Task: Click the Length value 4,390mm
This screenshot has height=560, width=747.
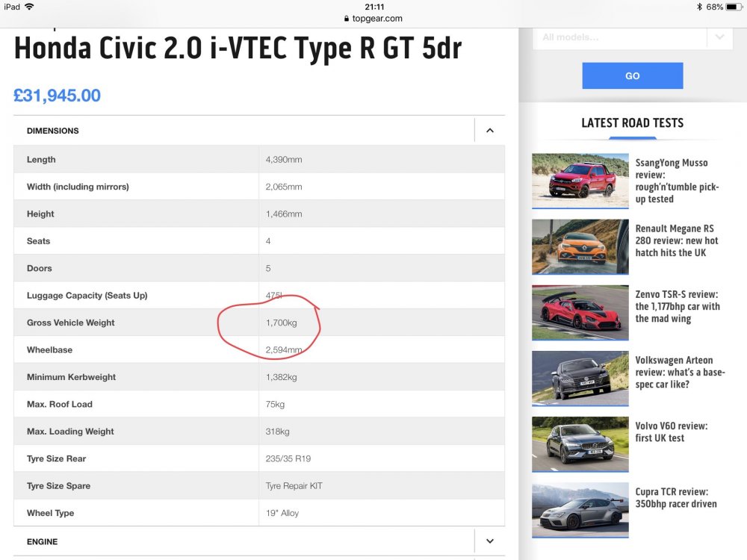Action: (283, 160)
